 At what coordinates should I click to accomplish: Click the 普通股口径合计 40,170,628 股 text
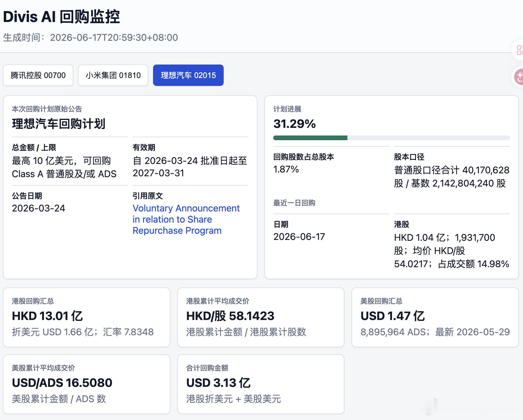point(452,177)
